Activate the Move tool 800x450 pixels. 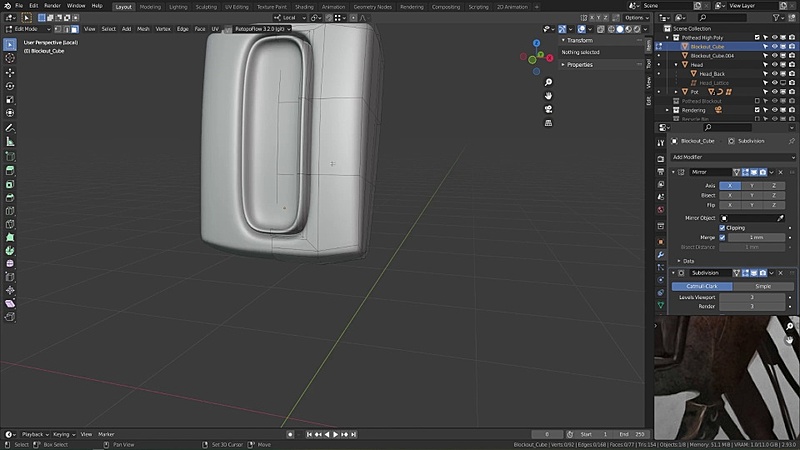click(10, 72)
